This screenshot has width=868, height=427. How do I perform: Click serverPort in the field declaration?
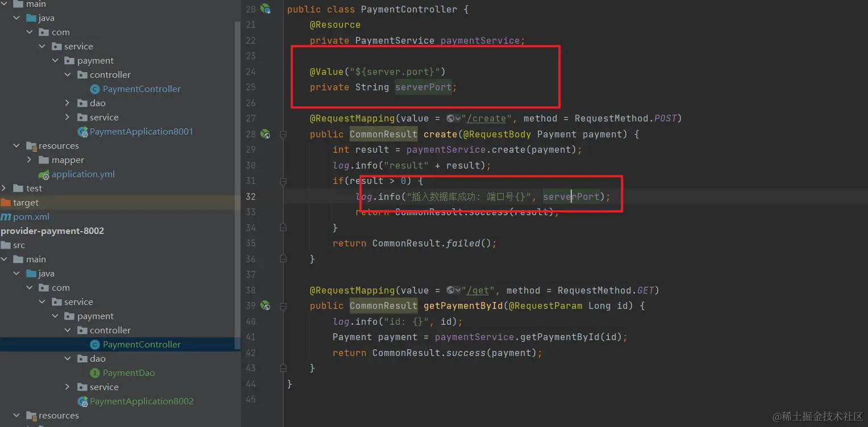pyautogui.click(x=423, y=87)
